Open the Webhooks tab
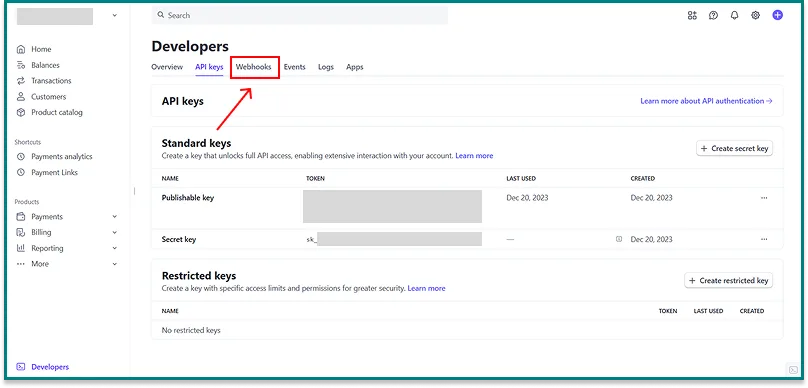The height and width of the screenshot is (388, 808). (x=254, y=67)
